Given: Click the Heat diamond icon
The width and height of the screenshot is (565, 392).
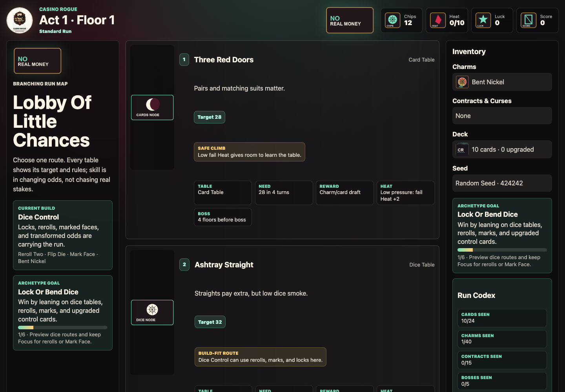Looking at the screenshot, I should pos(438,20).
